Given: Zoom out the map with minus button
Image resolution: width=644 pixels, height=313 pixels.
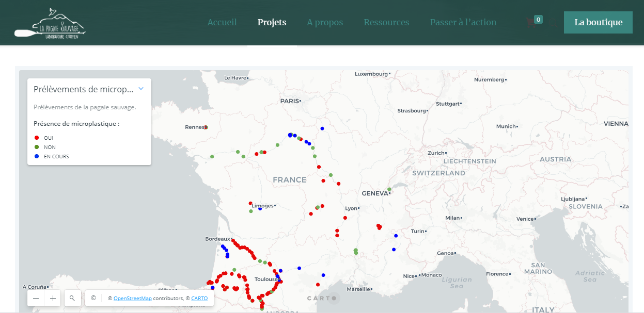Looking at the screenshot, I should pos(36,298).
